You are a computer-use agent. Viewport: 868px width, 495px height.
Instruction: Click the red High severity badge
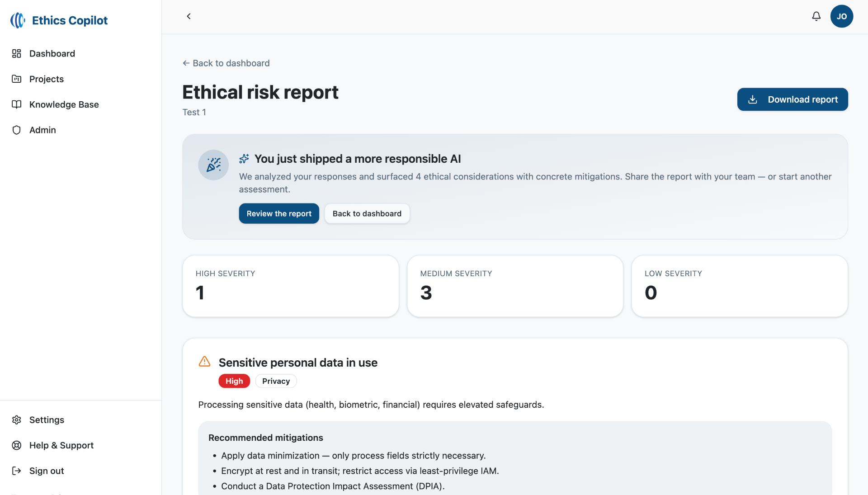234,381
